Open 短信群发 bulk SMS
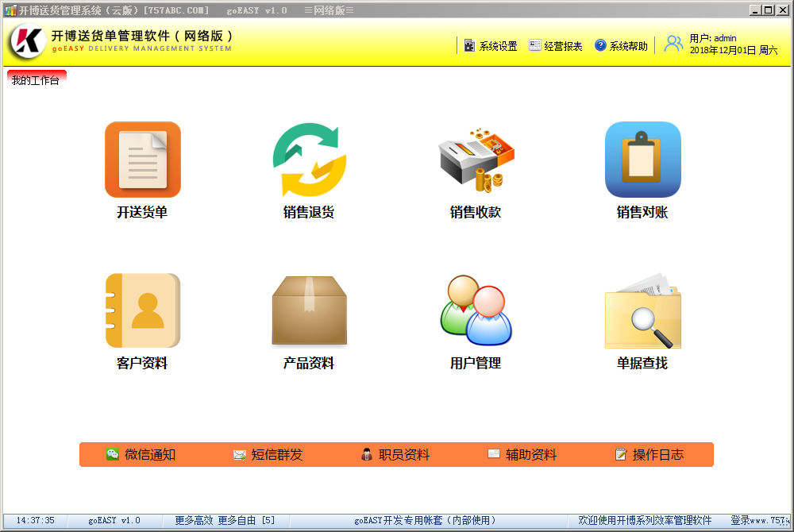This screenshot has height=532, width=794. tap(268, 455)
